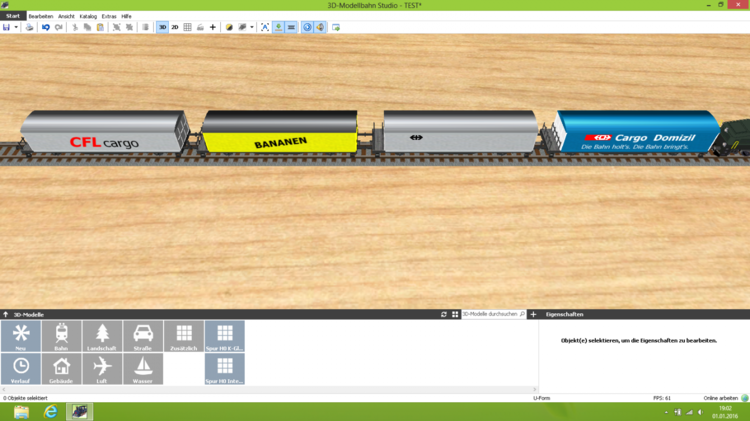Open the Start ribbon tab

13,16
